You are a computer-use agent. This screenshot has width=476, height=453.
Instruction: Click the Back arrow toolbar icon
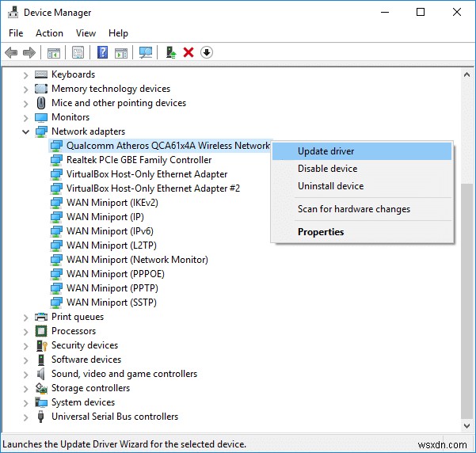[x=11, y=52]
